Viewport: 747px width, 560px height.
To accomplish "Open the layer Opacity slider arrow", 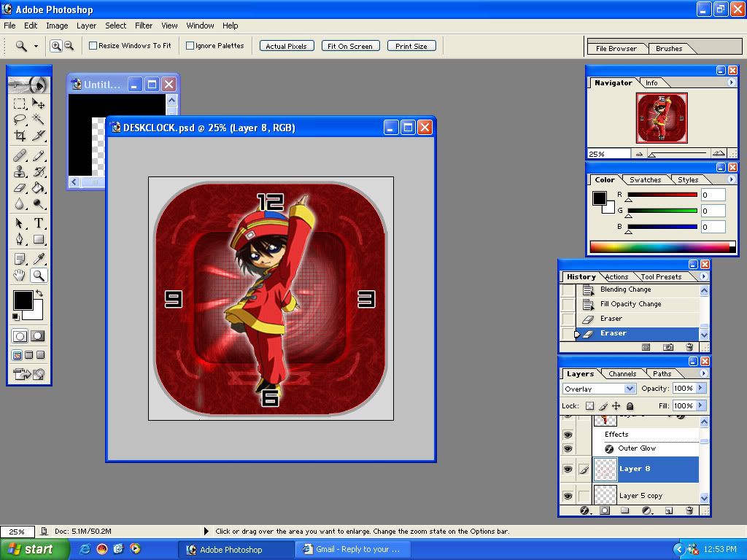I will (700, 388).
